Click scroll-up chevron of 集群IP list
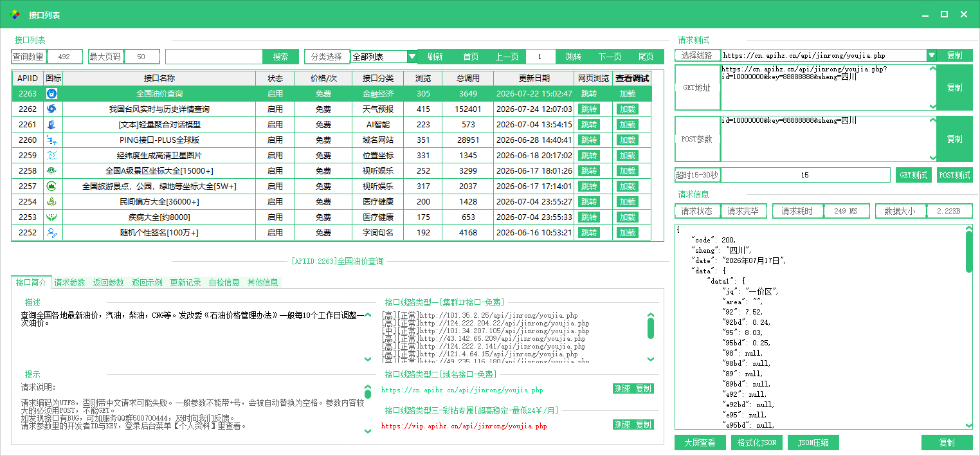980x456 pixels. (650, 316)
